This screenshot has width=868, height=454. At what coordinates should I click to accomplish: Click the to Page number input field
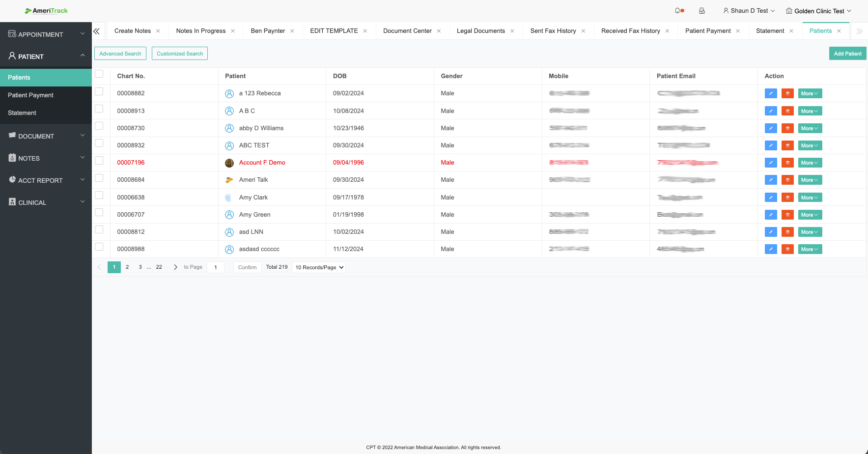[x=216, y=267]
